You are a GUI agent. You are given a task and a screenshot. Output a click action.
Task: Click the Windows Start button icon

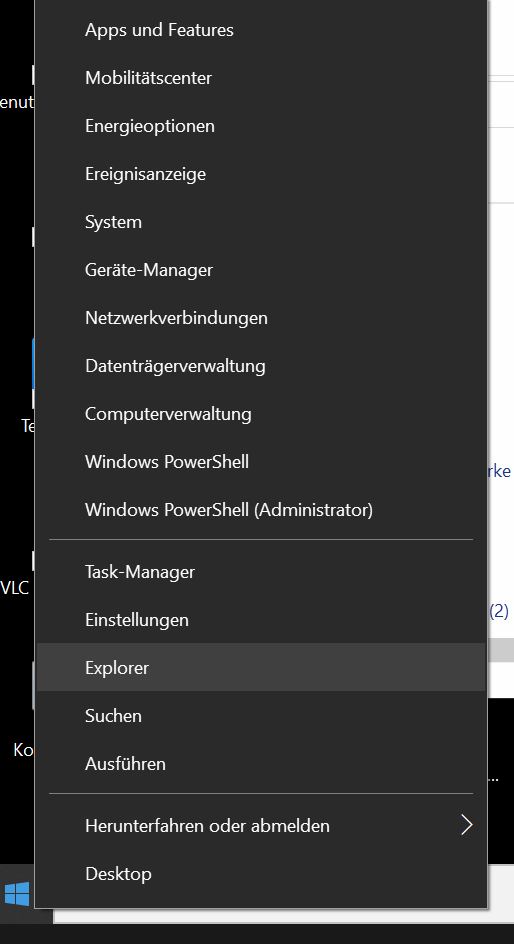coord(17,893)
